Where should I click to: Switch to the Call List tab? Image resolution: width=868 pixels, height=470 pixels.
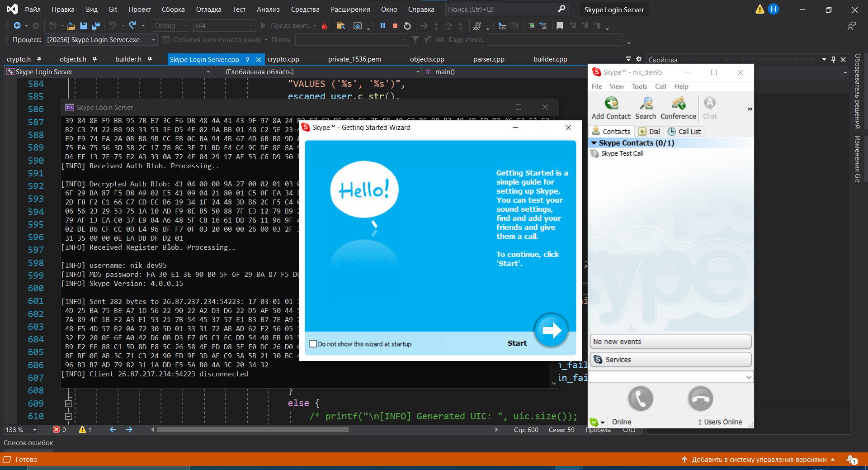point(684,132)
